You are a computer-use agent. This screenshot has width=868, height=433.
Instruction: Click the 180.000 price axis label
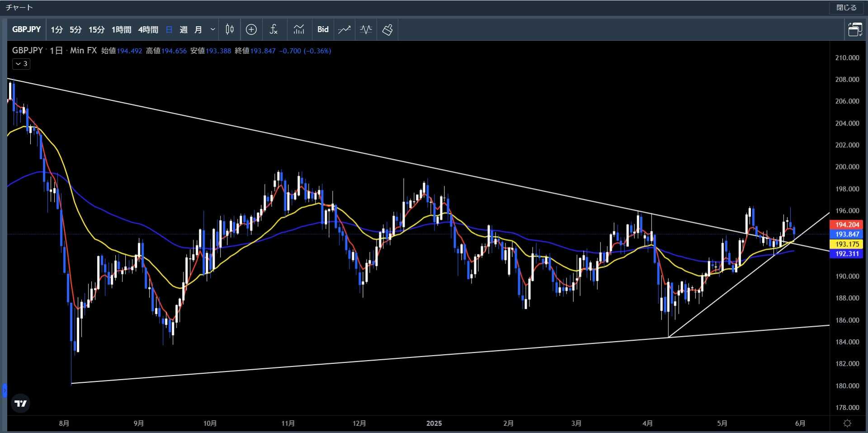(x=847, y=386)
